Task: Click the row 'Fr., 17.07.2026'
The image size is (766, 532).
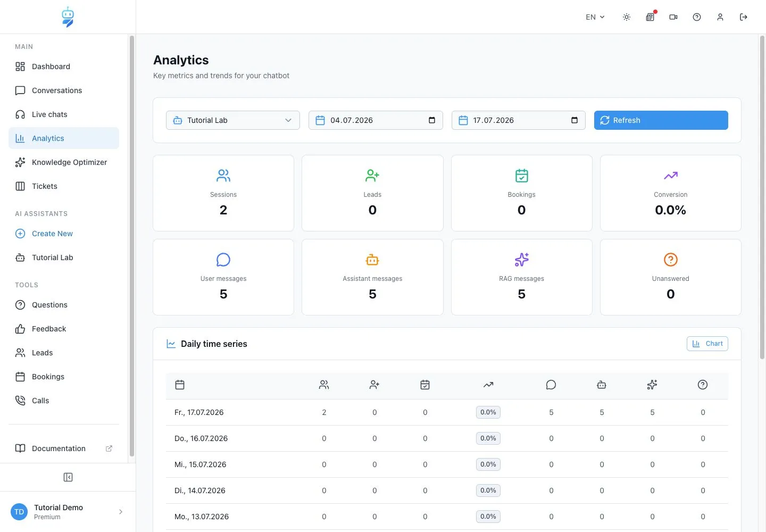Action: [447, 412]
